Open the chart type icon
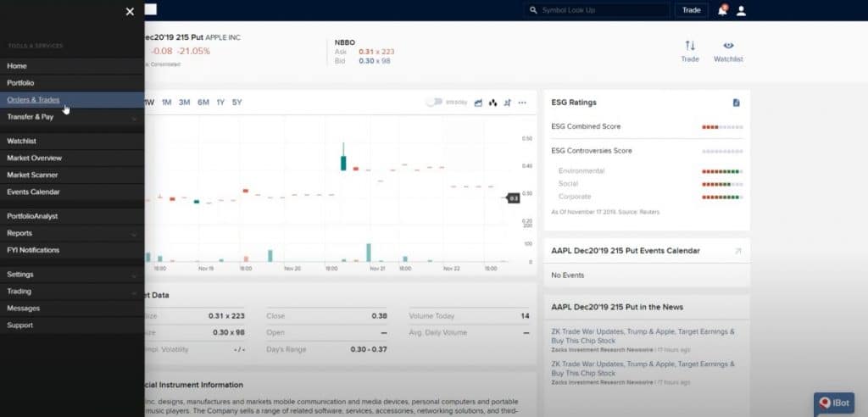This screenshot has height=417, width=868. tap(478, 103)
